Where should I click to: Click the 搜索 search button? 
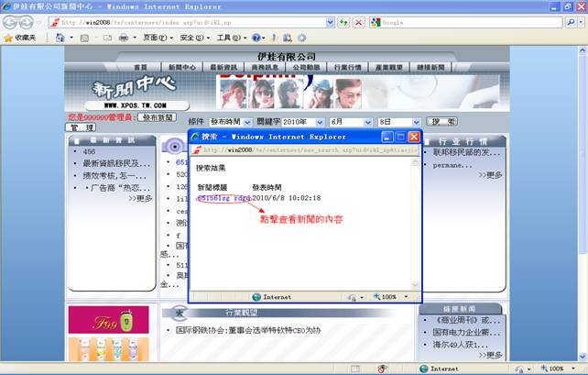point(442,121)
